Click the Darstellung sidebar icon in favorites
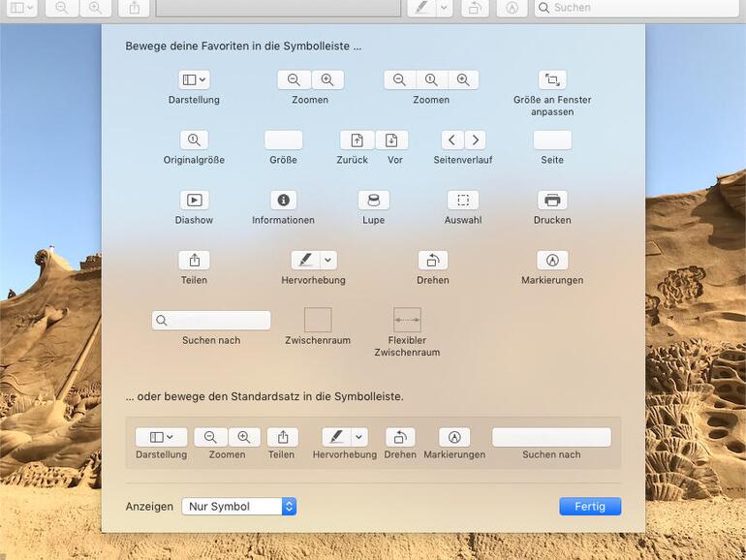 194,80
